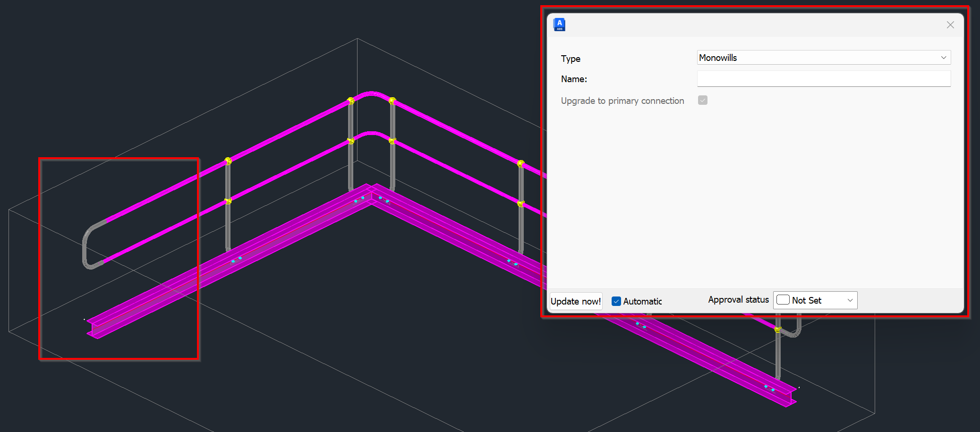Click the corner post at the railing bend

click(350, 142)
